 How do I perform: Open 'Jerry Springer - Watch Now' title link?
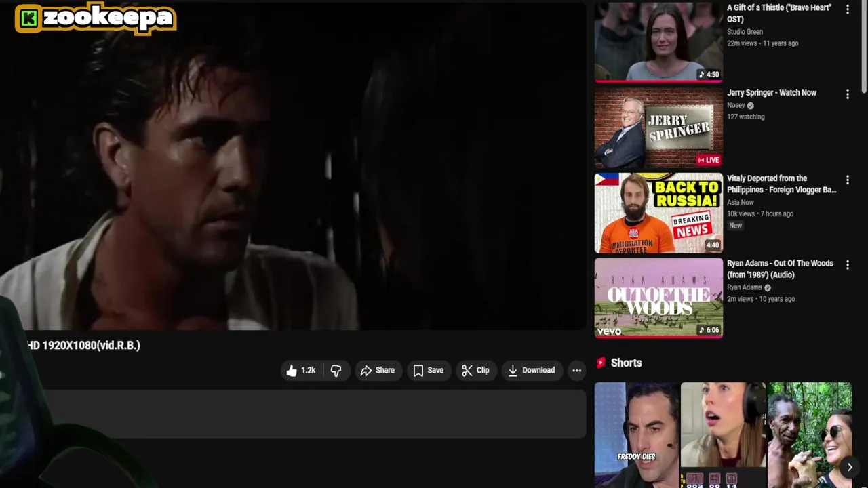(772, 93)
